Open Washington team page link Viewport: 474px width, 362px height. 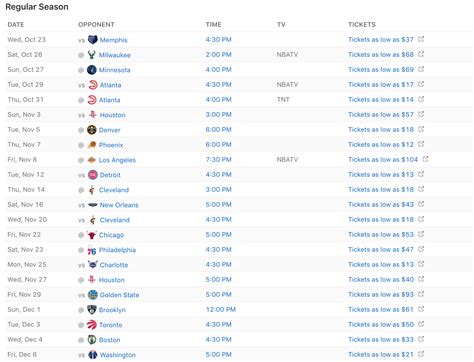[x=118, y=355]
